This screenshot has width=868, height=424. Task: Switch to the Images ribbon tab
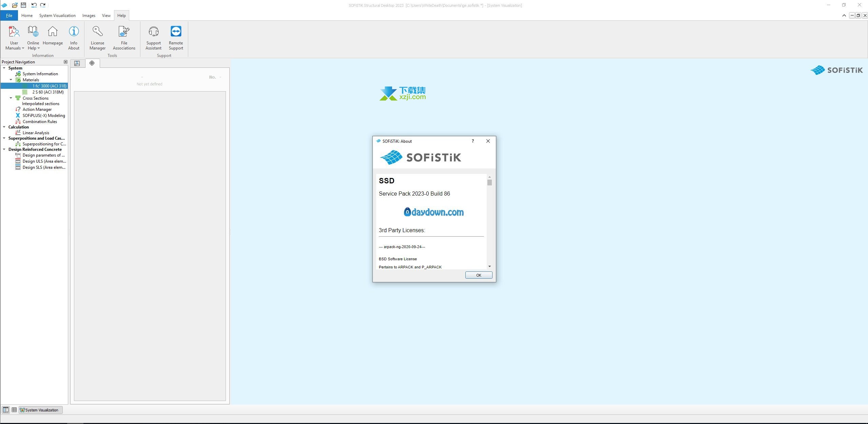click(x=89, y=16)
